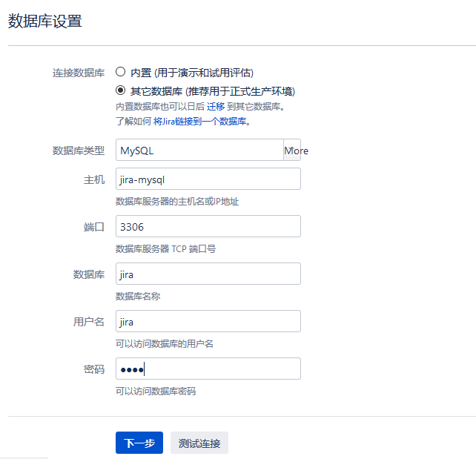The width and height of the screenshot is (476, 459).
Task: Click the 端口 field label
Action: (94, 227)
